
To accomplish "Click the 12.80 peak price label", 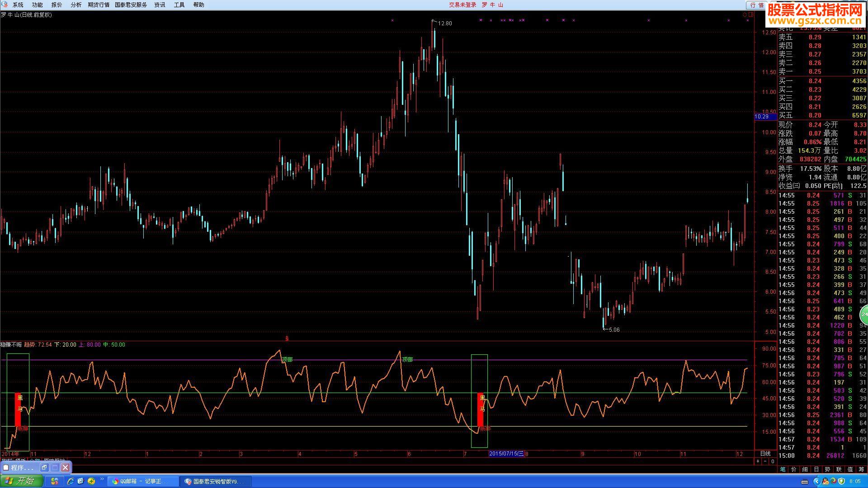I will coord(445,23).
